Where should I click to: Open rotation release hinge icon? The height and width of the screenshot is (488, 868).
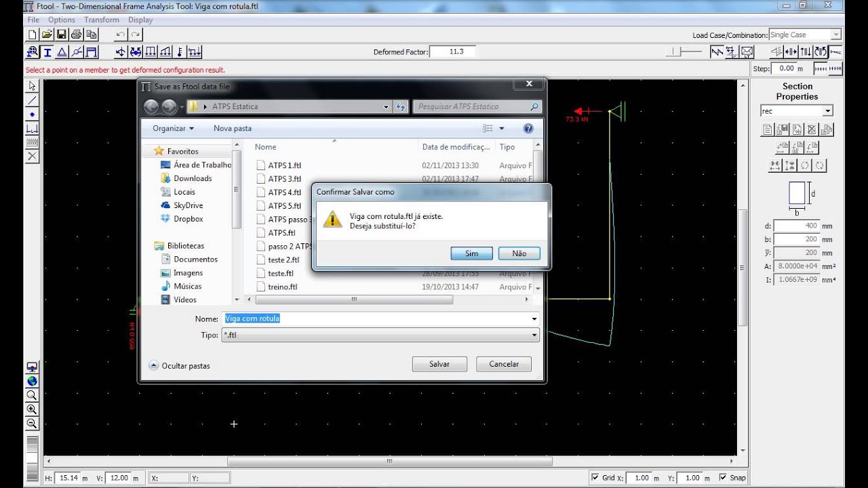click(77, 52)
